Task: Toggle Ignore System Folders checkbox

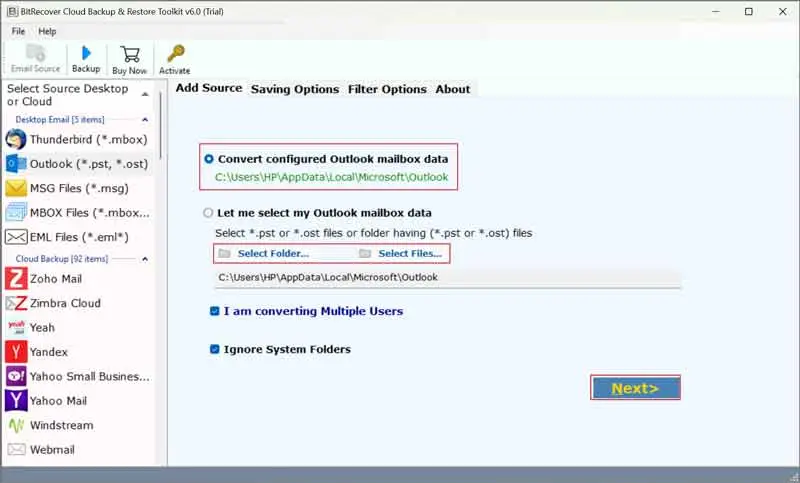Action: coord(214,350)
